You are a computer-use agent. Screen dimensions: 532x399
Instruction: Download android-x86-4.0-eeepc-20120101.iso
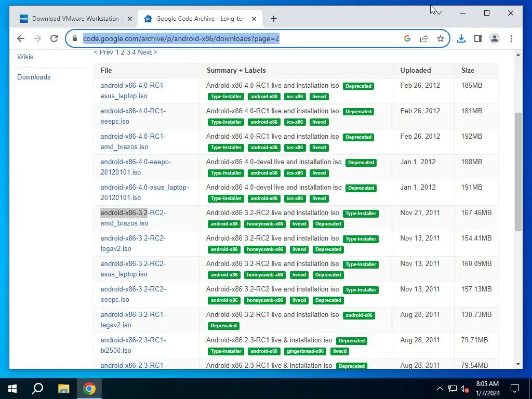pos(136,167)
